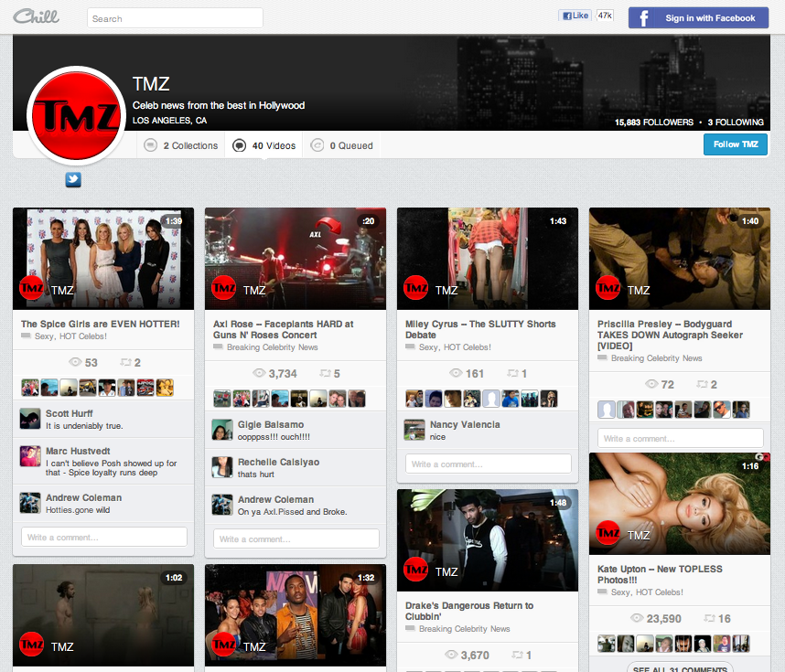Play the Spice Girls video thumbnail

click(x=103, y=259)
